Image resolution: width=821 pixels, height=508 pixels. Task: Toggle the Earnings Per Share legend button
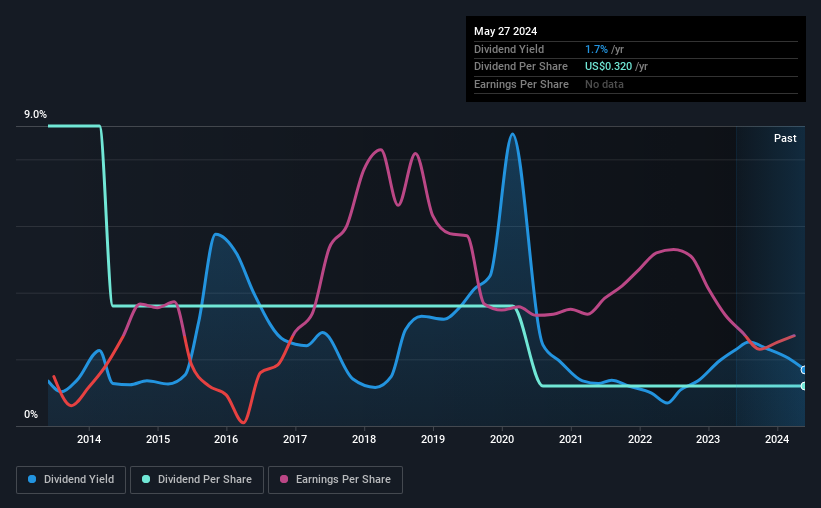coord(335,480)
